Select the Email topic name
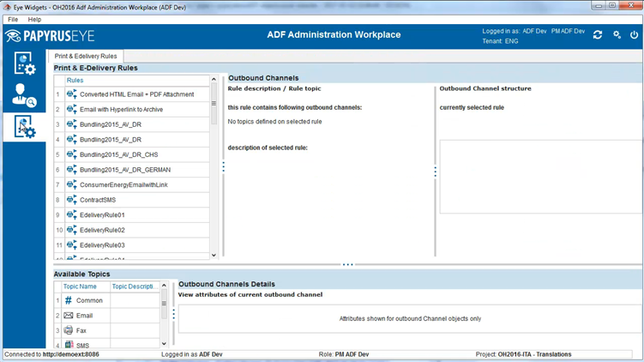644x362 pixels. (x=84, y=316)
